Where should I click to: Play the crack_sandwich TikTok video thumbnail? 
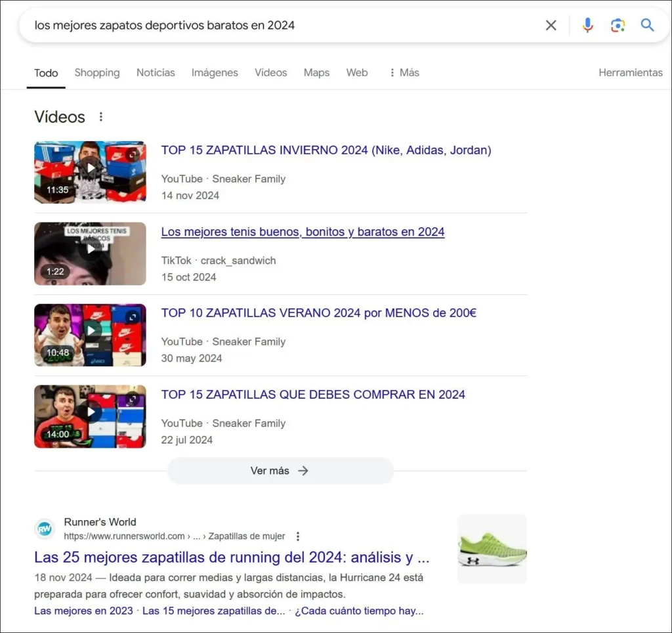pos(90,253)
